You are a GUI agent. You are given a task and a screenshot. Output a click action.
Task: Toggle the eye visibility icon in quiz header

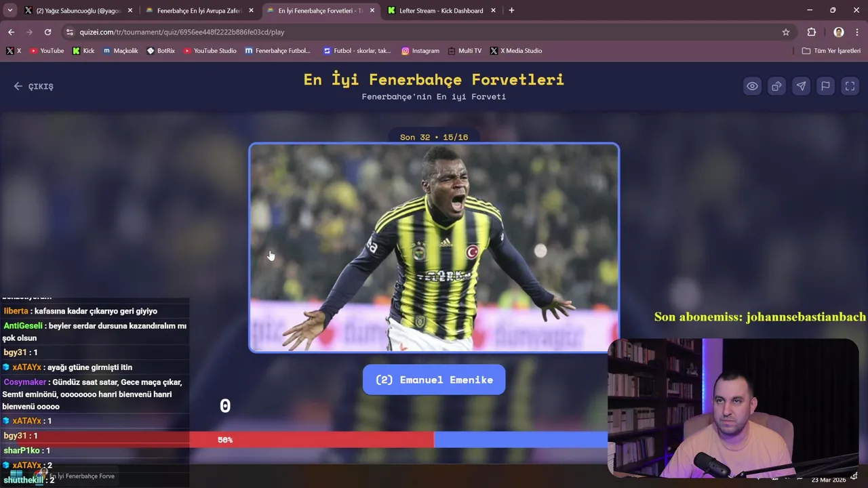tap(752, 86)
